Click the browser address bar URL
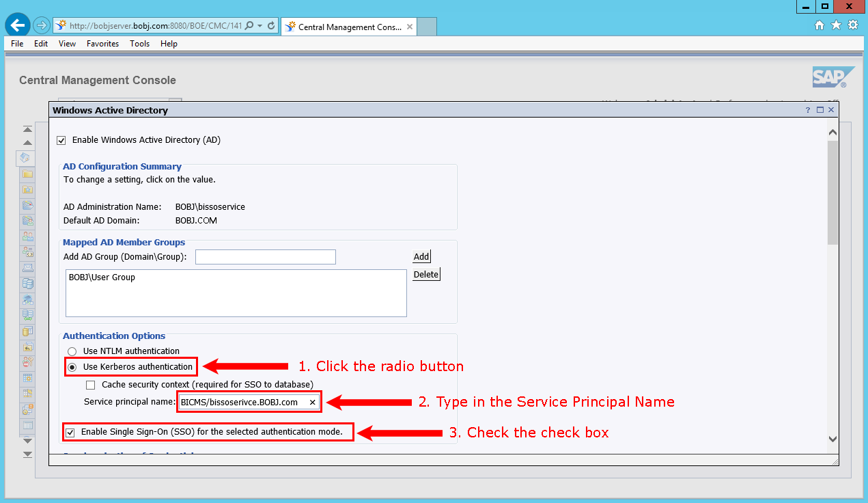The width and height of the screenshot is (868, 503). click(x=156, y=26)
